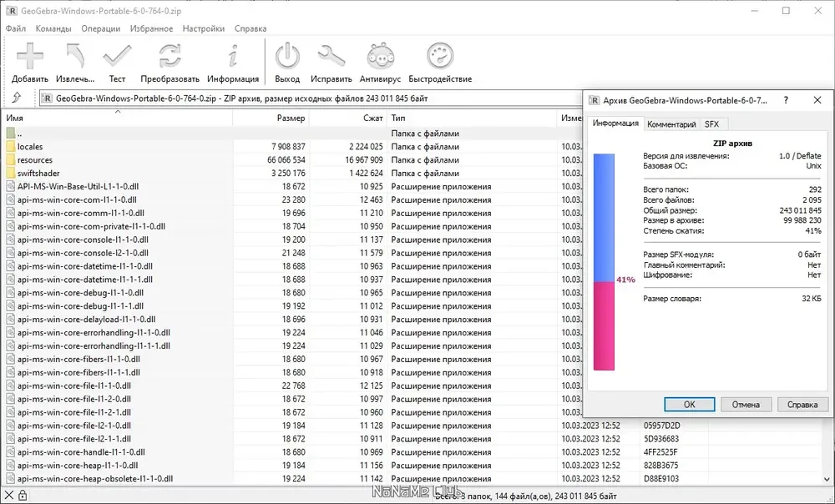Select the api-ms-win-core-file-l2-1-0.dll file
This screenshot has height=504, width=835.
(x=74, y=426)
